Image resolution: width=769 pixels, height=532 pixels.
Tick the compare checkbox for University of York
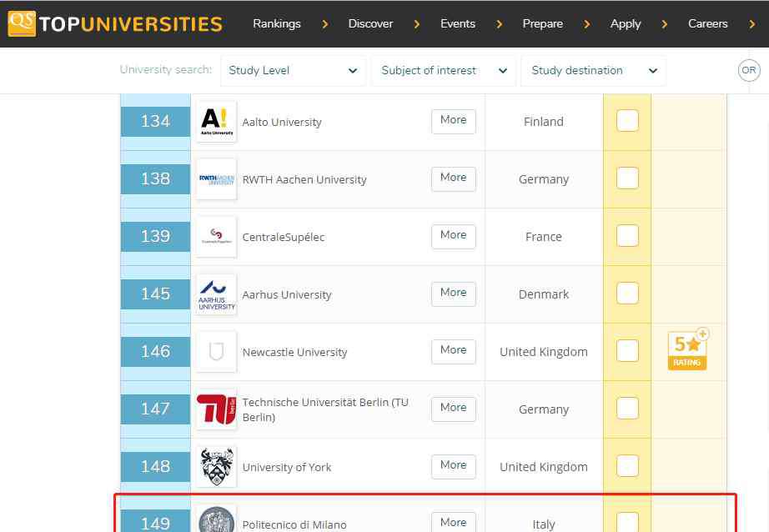[627, 466]
